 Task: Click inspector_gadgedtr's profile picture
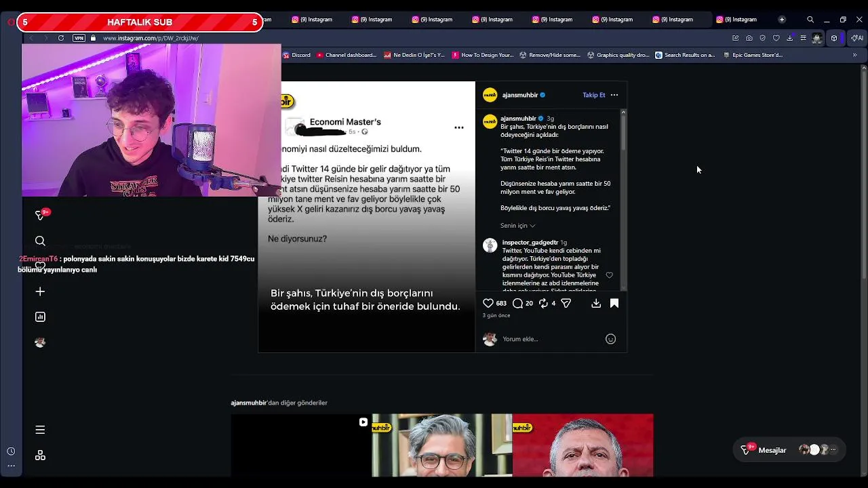click(490, 245)
